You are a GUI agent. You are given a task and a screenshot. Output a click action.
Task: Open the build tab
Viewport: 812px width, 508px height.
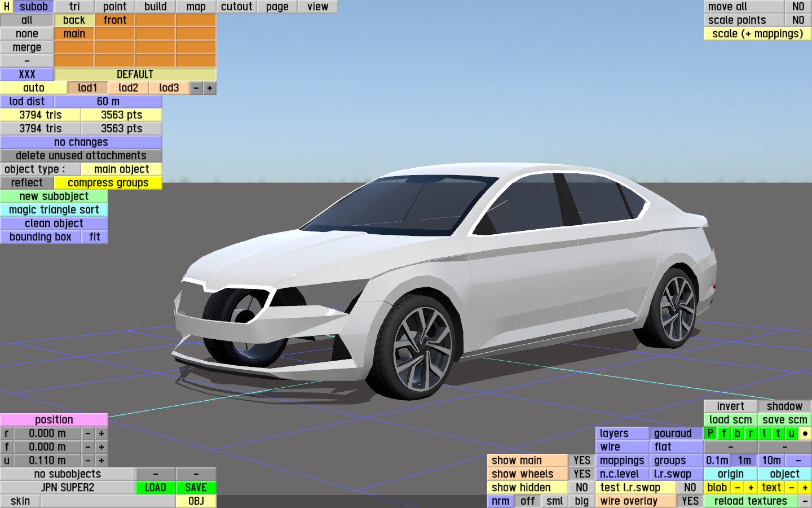[x=156, y=7]
